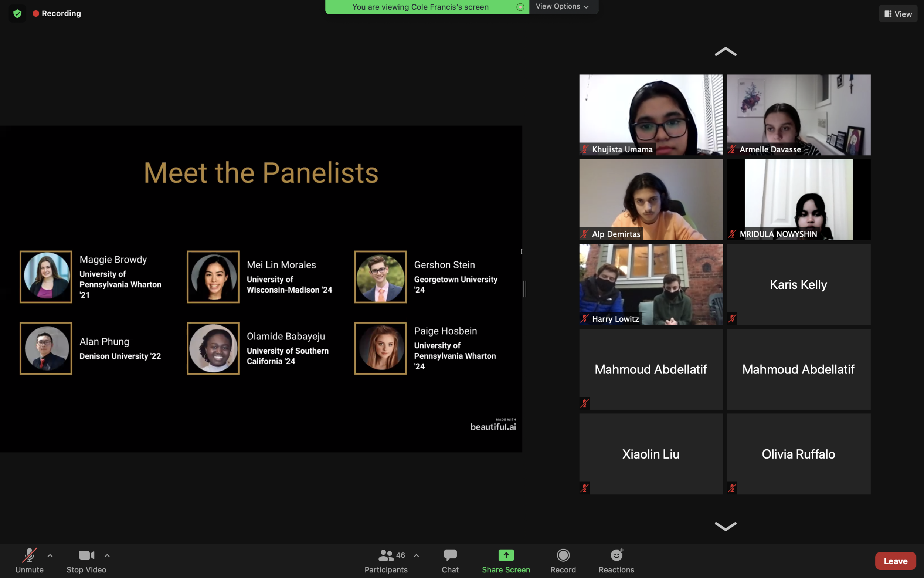Click divider handle between slide and gallery
This screenshot has height=578, width=924.
click(x=525, y=288)
